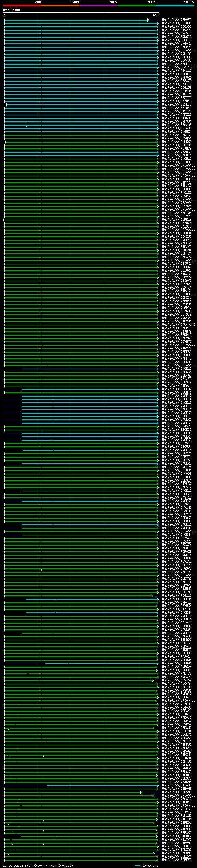The height and width of the screenshot is (868, 197).
Task: Select hit UniRef100_Q0QEL7
Action: (x=177, y=396)
